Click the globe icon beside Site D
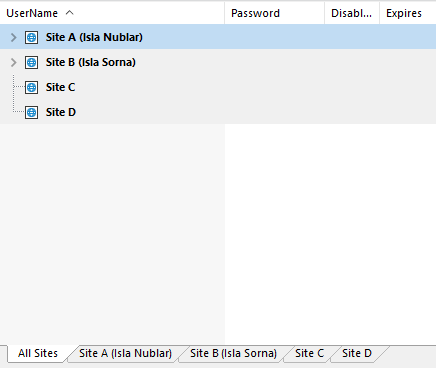 (31, 112)
